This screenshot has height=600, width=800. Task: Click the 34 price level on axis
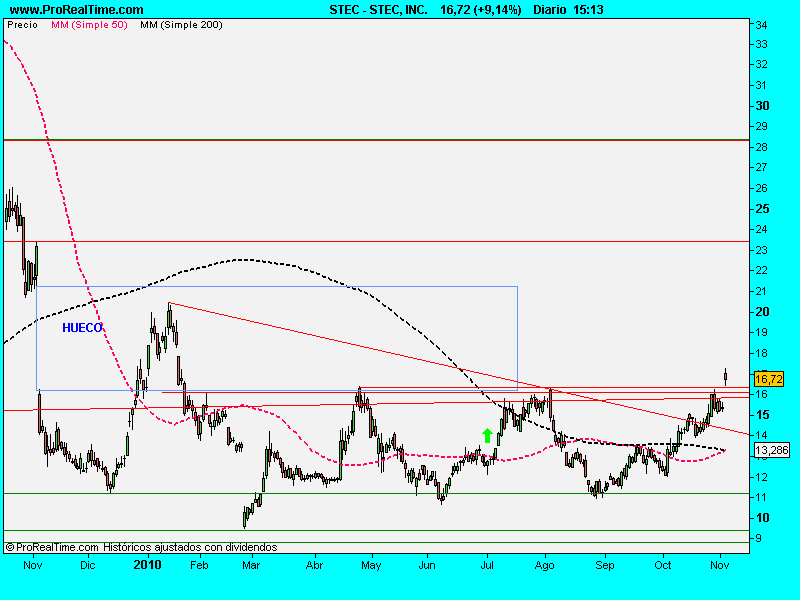[x=762, y=25]
